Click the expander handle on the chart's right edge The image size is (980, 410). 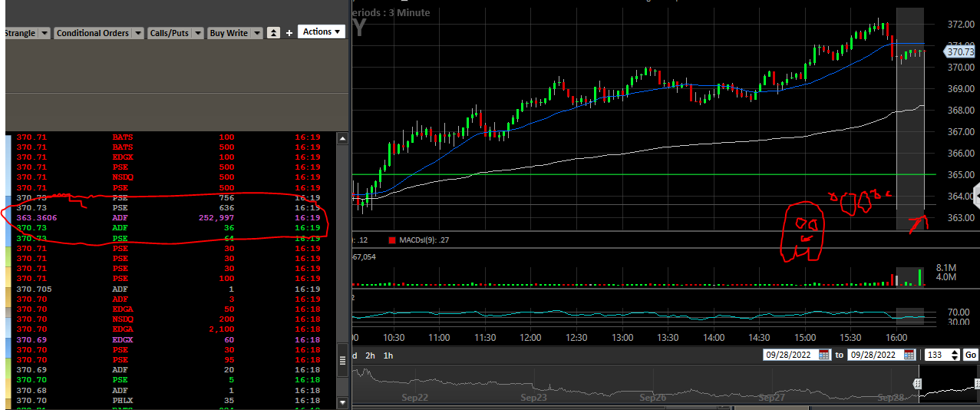tap(976, 194)
